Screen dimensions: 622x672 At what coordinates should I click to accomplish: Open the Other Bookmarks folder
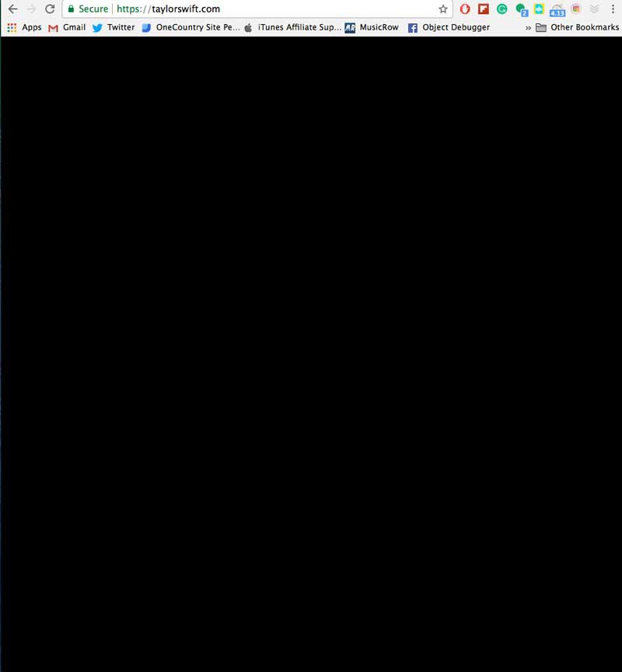(578, 27)
